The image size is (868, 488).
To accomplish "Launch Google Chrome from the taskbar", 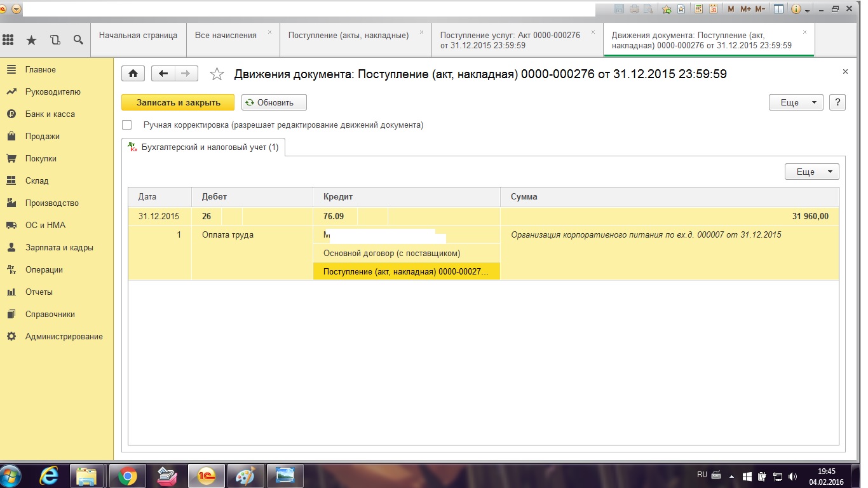I will pyautogui.click(x=127, y=476).
